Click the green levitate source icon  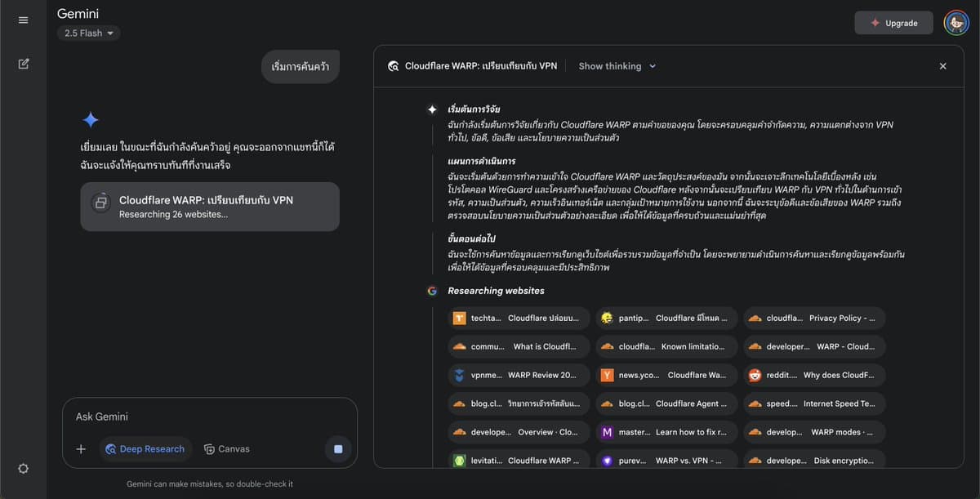pos(459,461)
